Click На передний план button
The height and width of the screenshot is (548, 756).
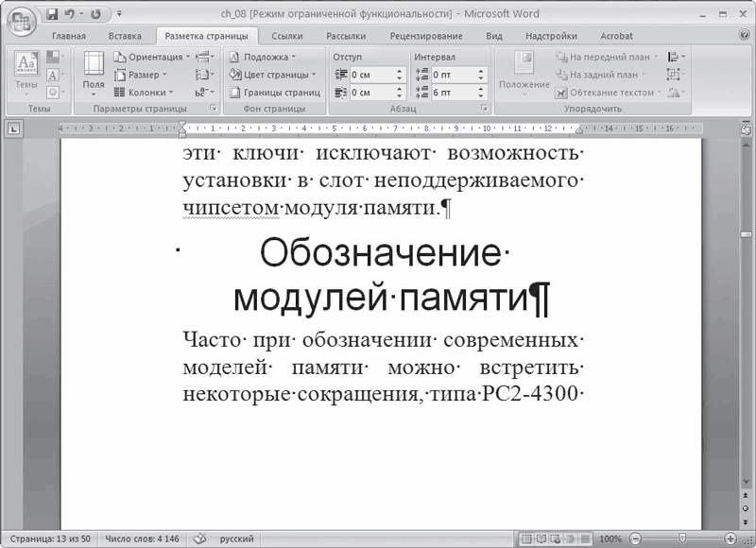pyautogui.click(x=607, y=57)
